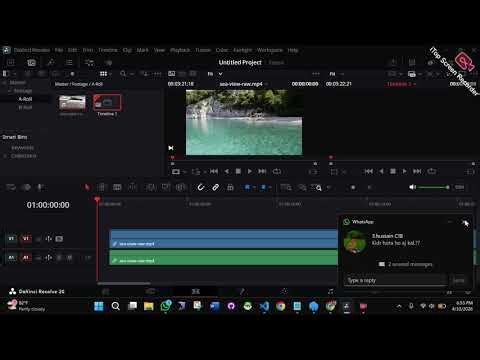Go to last frame in source viewer
This screenshot has height=360, width=480.
point(262,171)
